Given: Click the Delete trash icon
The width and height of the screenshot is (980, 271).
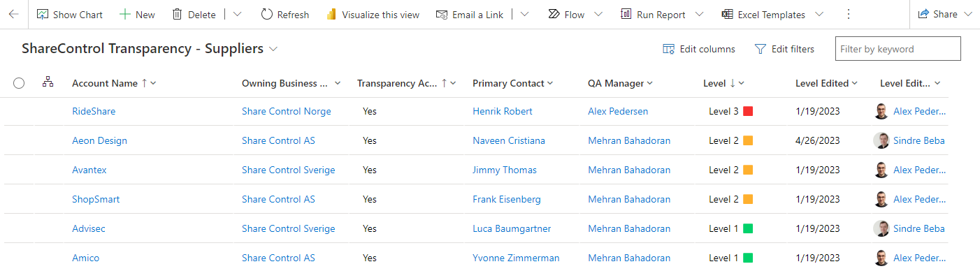Looking at the screenshot, I should pyautogui.click(x=178, y=15).
